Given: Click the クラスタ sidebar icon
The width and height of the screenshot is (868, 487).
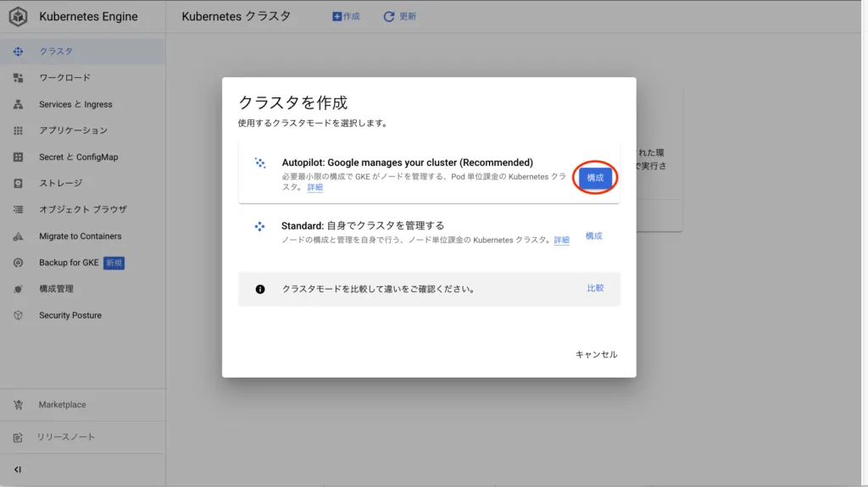Looking at the screenshot, I should [19, 52].
